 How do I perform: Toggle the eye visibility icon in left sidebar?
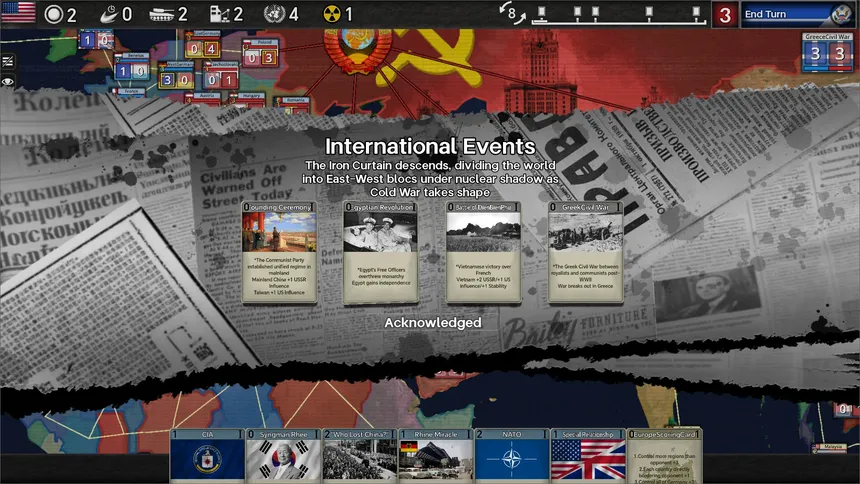coord(8,82)
